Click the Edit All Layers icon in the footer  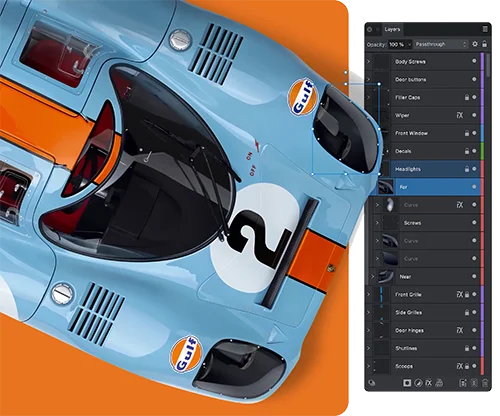coord(372,383)
